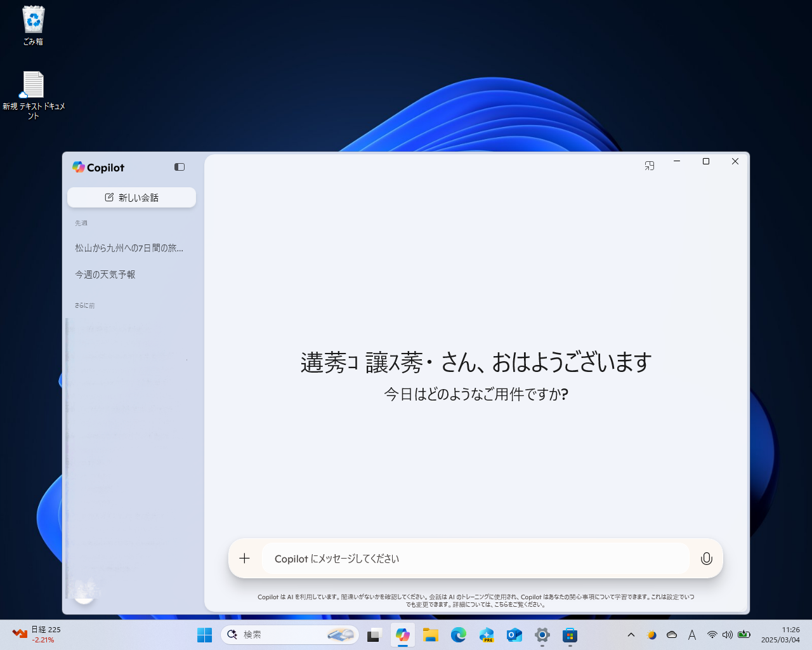The width and height of the screenshot is (812, 650).
Task: Launch Microsoft Edge from taskbar
Action: (x=459, y=635)
